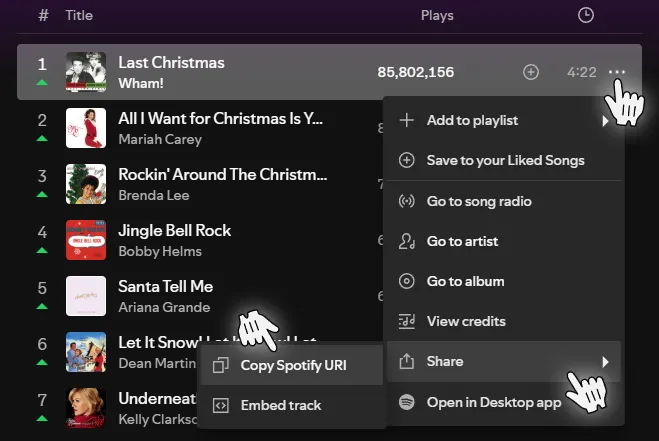659x441 pixels.
Task: Click the Last Christmas album cover thumbnail
Action: [86, 72]
